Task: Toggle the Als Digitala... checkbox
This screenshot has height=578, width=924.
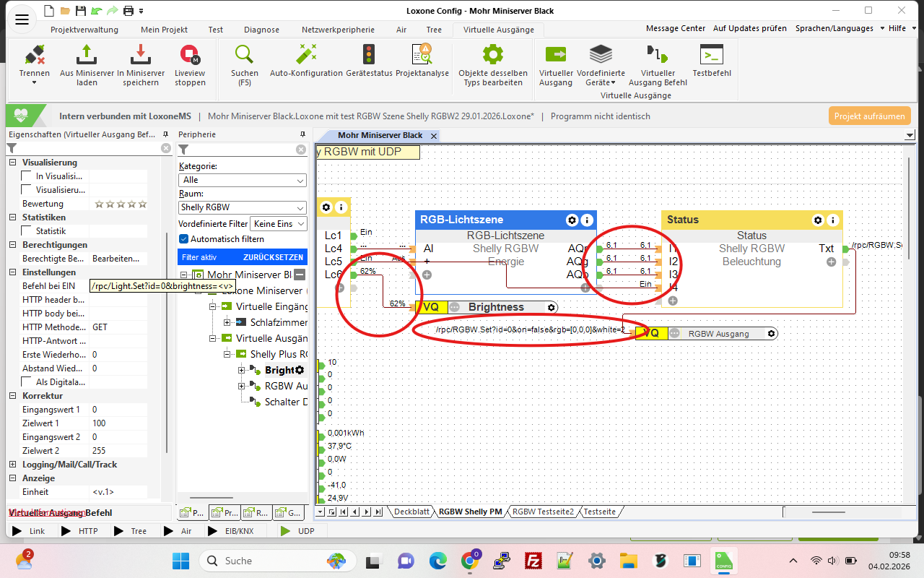Action: (27, 382)
